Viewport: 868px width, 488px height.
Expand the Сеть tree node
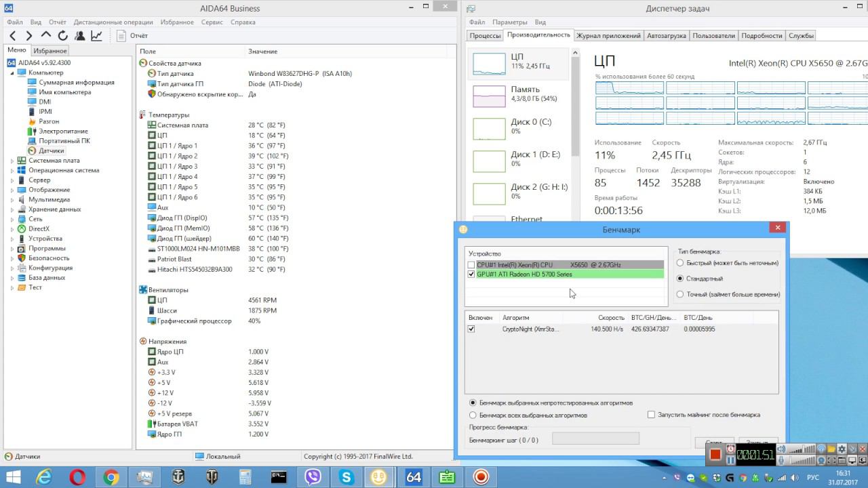pos(12,219)
